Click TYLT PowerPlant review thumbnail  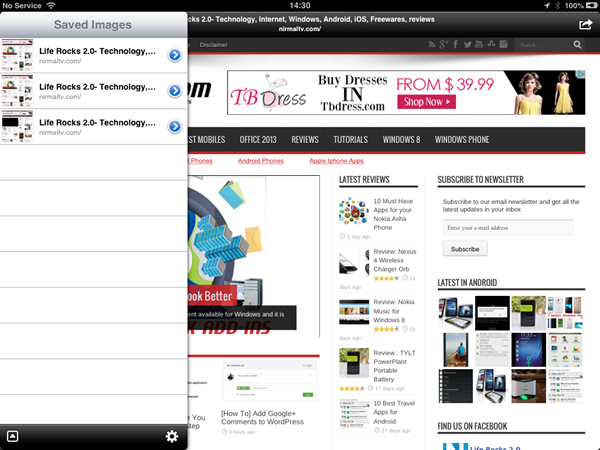point(354,363)
